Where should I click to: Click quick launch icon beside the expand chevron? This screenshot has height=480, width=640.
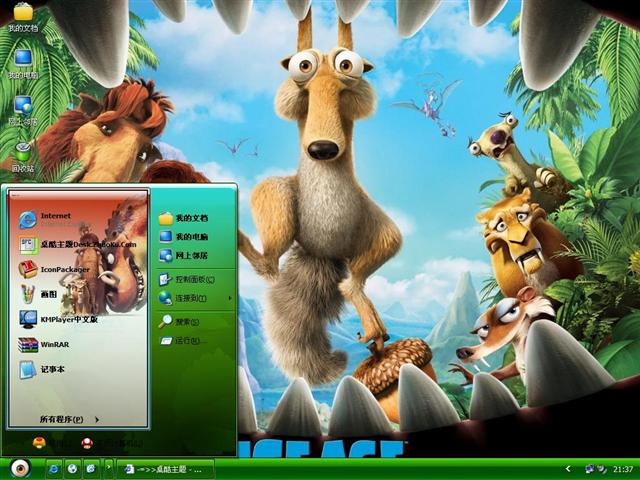pos(91,469)
